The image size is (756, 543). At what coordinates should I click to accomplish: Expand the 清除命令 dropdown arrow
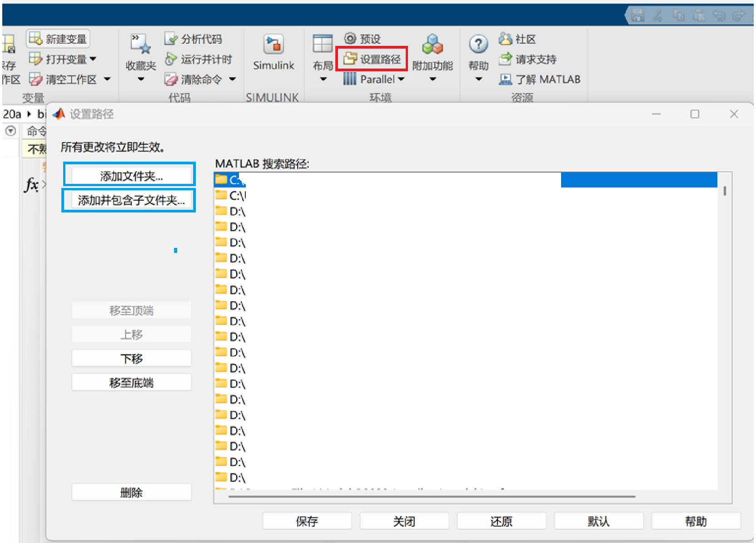pyautogui.click(x=233, y=79)
